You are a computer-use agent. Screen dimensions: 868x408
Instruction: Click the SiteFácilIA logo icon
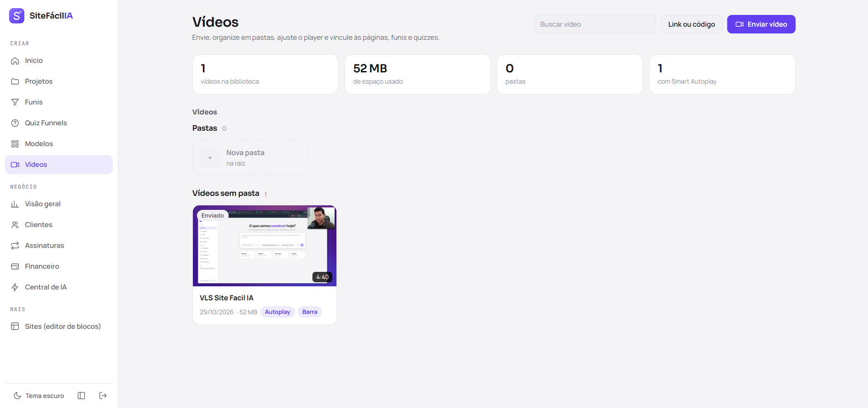pyautogui.click(x=17, y=16)
